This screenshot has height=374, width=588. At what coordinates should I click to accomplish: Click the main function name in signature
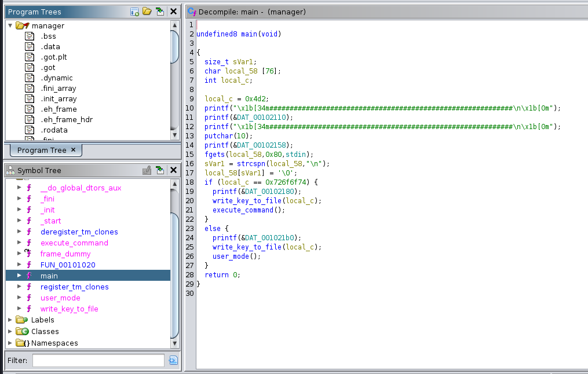(249, 34)
